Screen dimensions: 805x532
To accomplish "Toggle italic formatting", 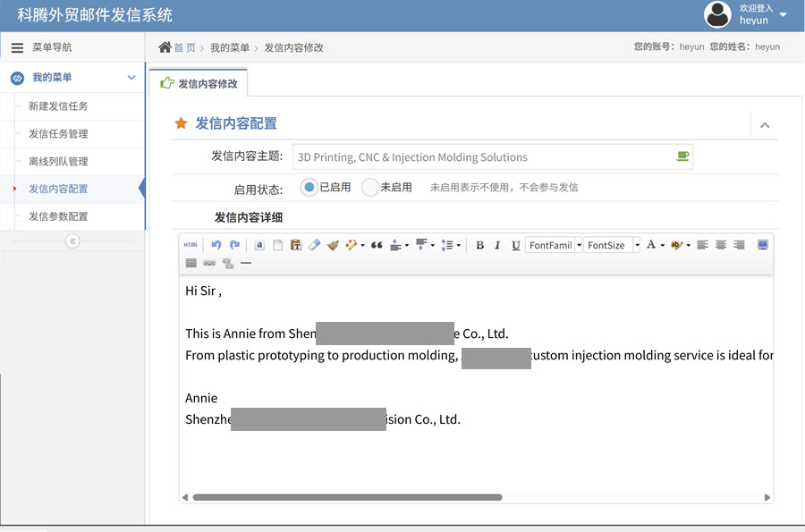I will click(x=497, y=245).
